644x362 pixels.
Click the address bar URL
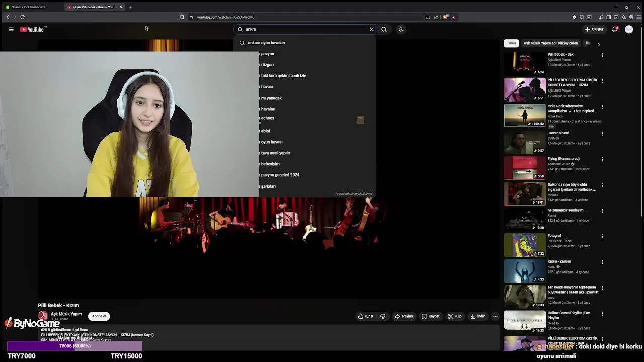point(225,17)
